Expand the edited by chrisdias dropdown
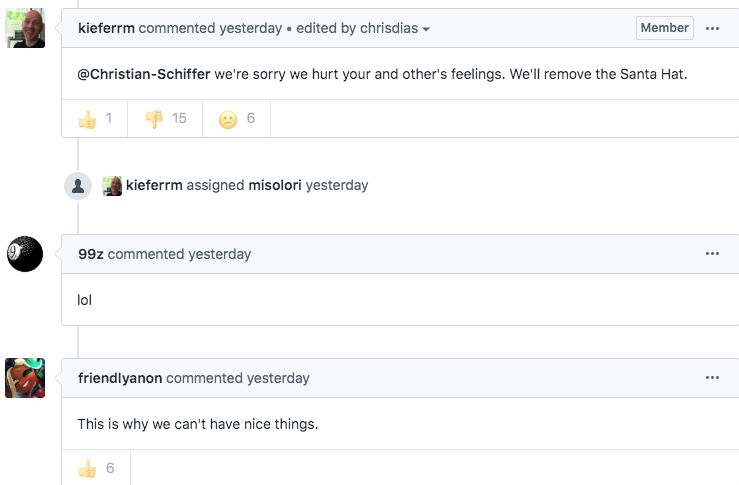Image resolution: width=739 pixels, height=485 pixels. pos(363,28)
